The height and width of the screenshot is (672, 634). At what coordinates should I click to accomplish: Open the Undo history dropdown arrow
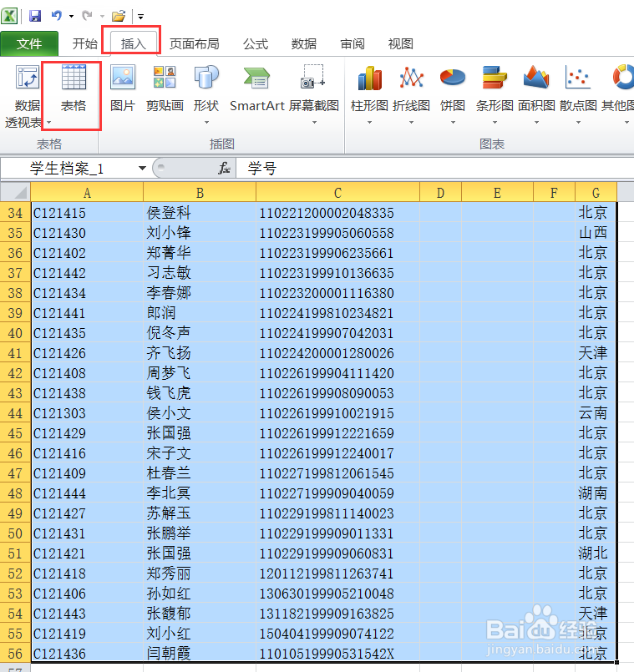pyautogui.click(x=71, y=17)
